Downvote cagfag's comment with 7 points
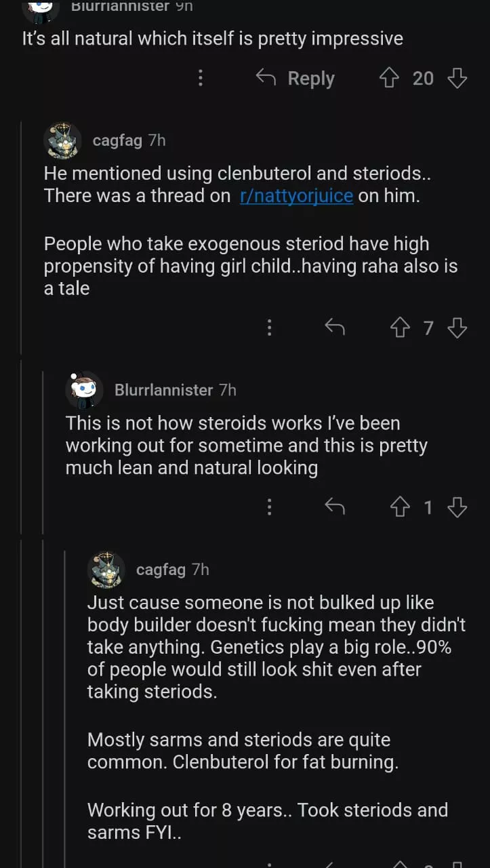 pyautogui.click(x=457, y=328)
